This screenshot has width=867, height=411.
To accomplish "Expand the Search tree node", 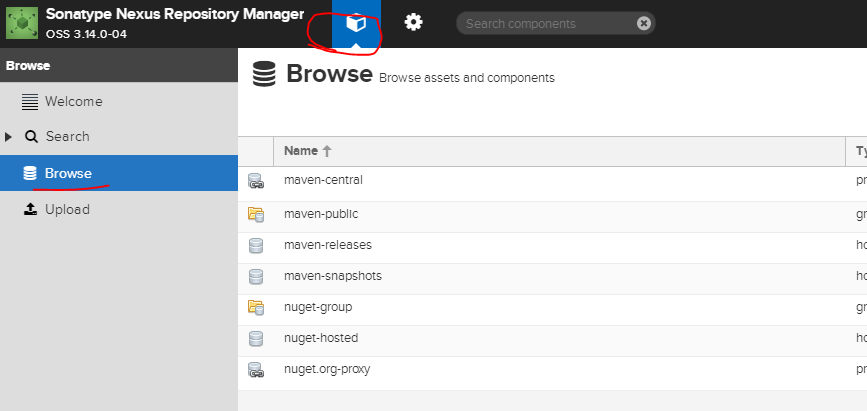I will click(8, 137).
